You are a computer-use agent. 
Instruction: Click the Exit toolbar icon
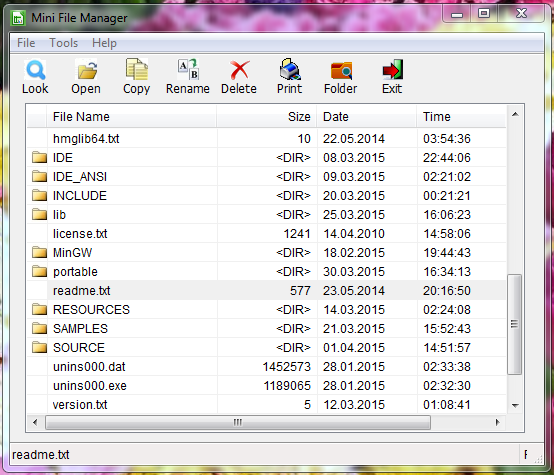pyautogui.click(x=393, y=70)
